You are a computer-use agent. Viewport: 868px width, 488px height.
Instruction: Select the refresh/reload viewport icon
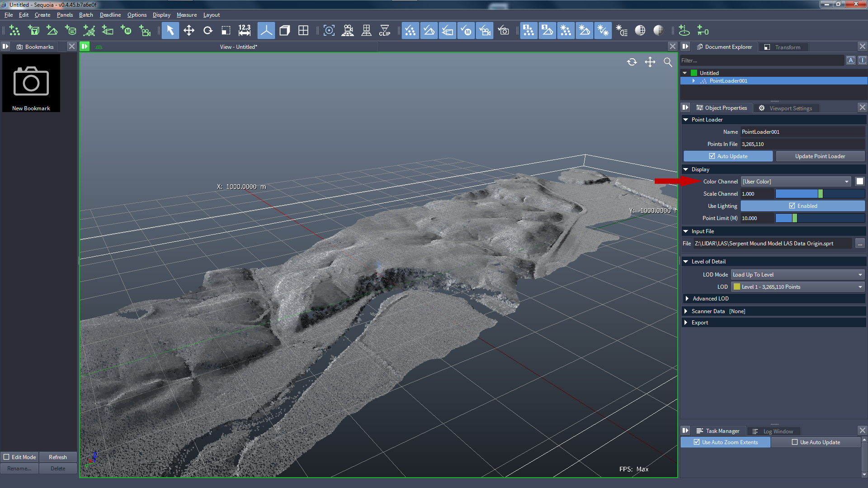click(x=632, y=61)
